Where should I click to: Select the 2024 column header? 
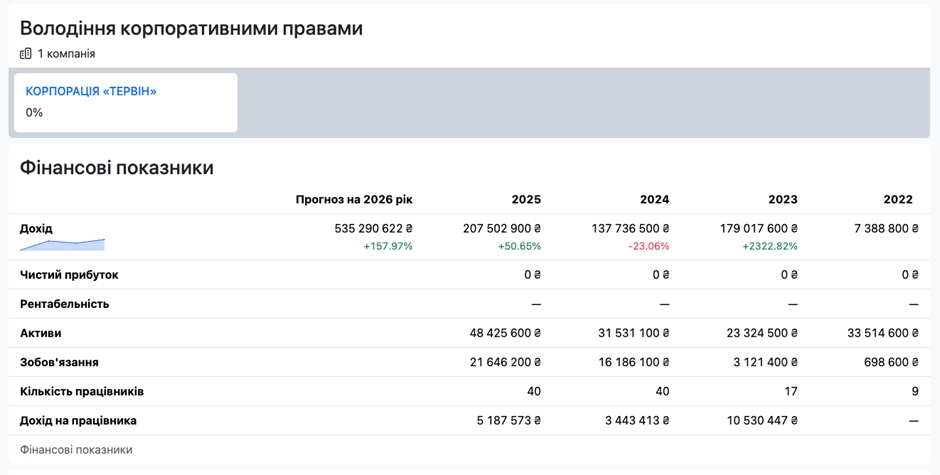654,199
